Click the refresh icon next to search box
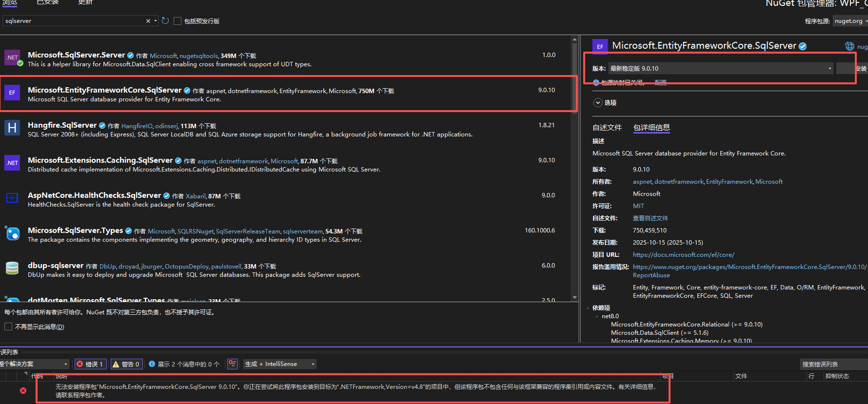The height and width of the screenshot is (404, 868). pyautogui.click(x=165, y=21)
